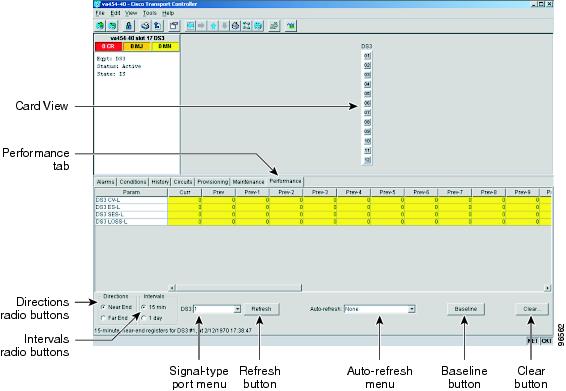Click the network view icon with connected nodes
Image resolution: width=566 pixels, height=391 pixels.
tap(247, 26)
